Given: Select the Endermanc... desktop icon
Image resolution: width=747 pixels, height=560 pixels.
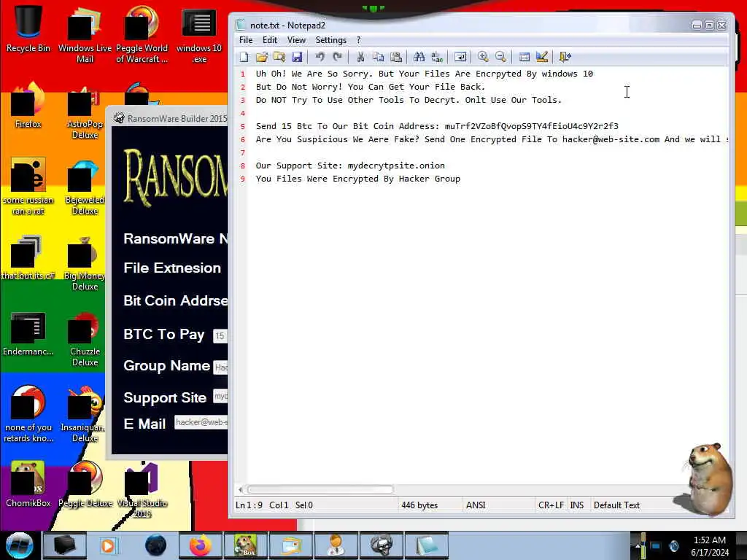Looking at the screenshot, I should (28, 334).
